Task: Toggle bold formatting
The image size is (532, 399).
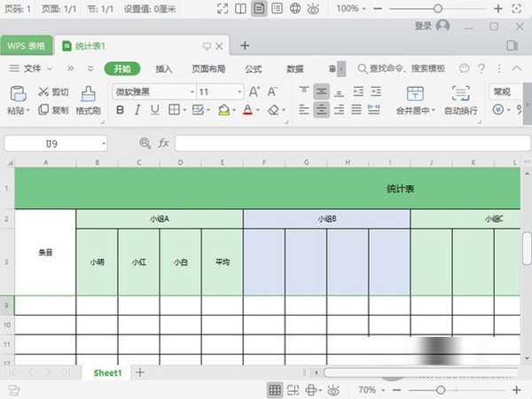Action: point(119,110)
